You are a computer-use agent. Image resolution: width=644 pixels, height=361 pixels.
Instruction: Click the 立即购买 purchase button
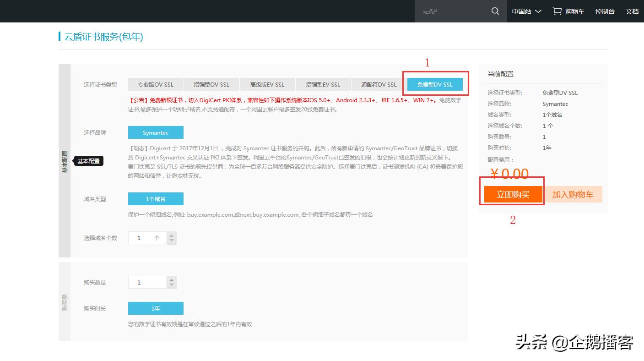point(512,194)
